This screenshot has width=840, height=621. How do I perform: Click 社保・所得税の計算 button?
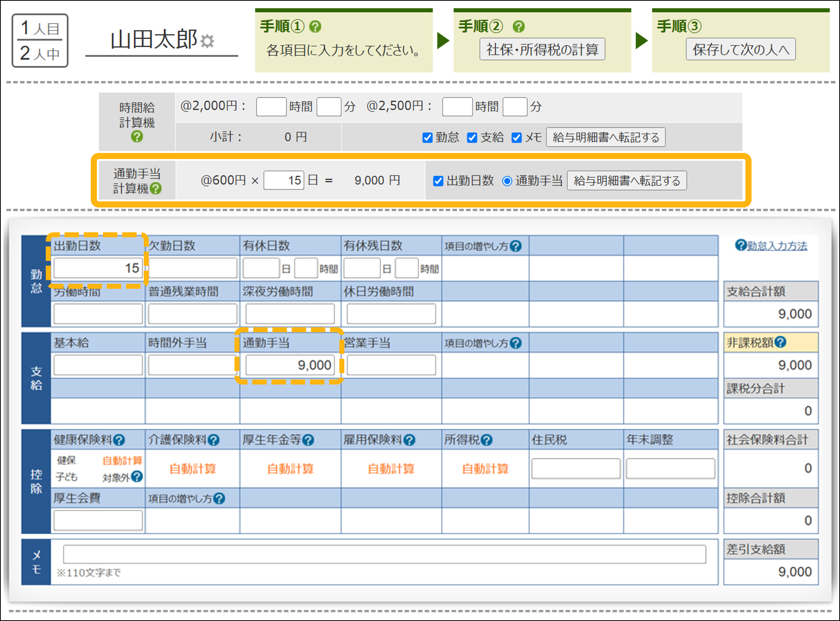tap(542, 49)
